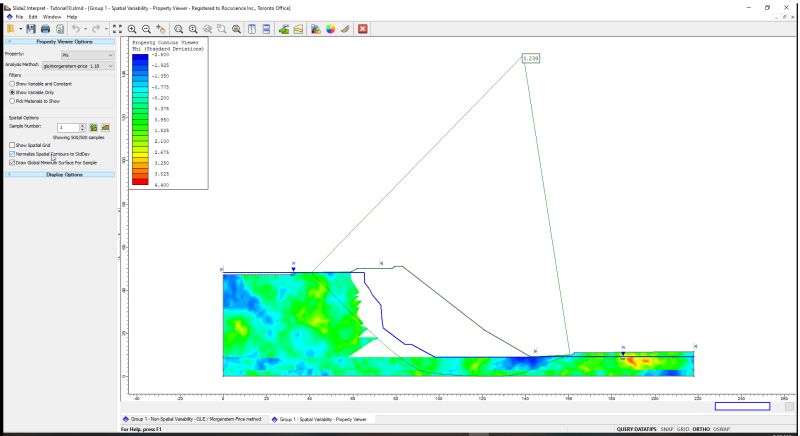The width and height of the screenshot is (800, 436).
Task: Expand the Display Options panel header
Action: [x=60, y=174]
